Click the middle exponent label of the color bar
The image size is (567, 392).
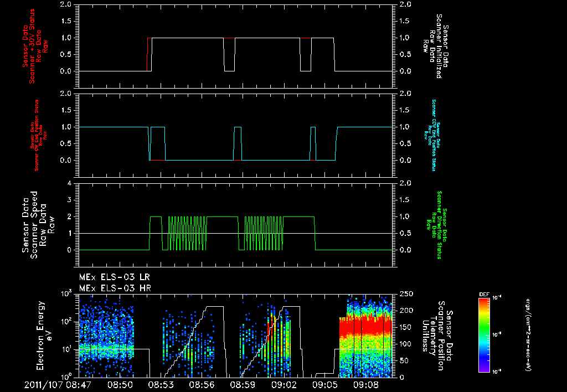497,335
